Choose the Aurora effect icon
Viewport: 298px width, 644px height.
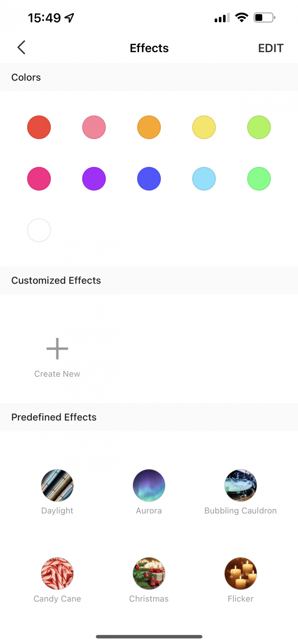tap(149, 485)
